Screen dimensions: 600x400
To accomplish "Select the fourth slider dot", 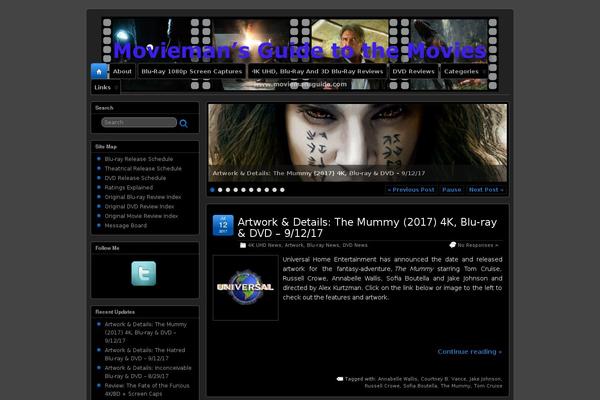I will [x=236, y=190].
